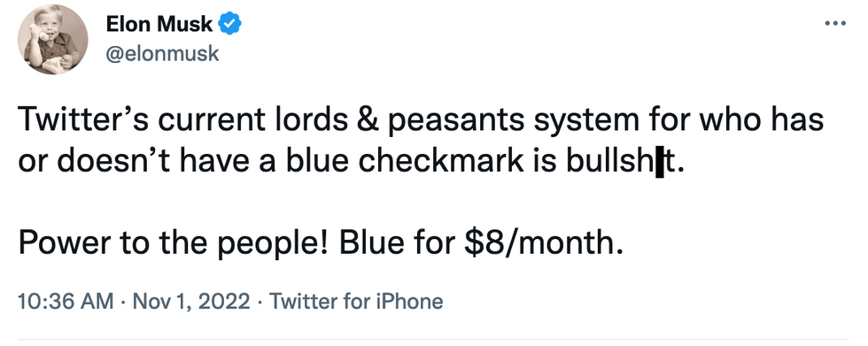
Task: Click the blue verified checkmark badge
Action: [x=229, y=24]
